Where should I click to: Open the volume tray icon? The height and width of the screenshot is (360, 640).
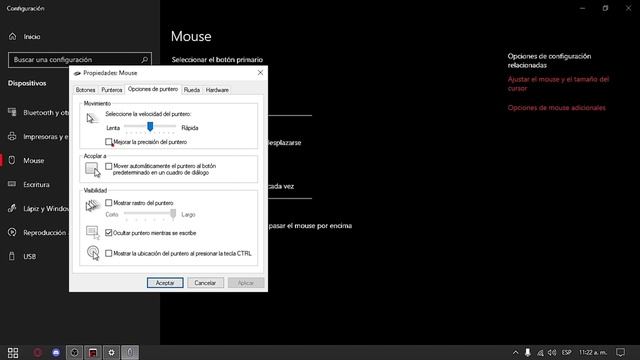[552, 353]
